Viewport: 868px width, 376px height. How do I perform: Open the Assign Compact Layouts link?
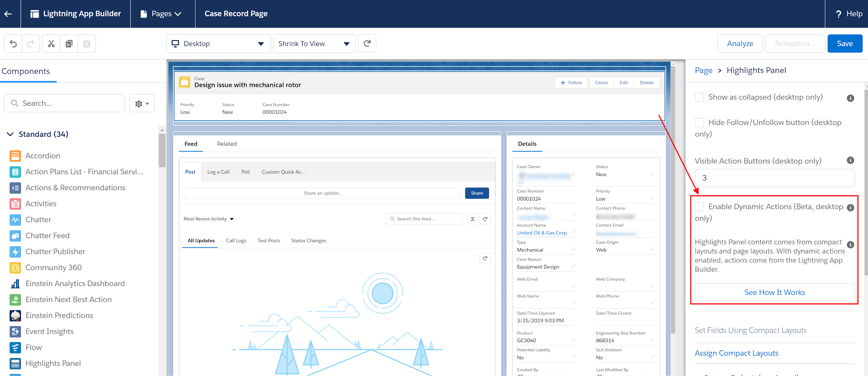736,353
